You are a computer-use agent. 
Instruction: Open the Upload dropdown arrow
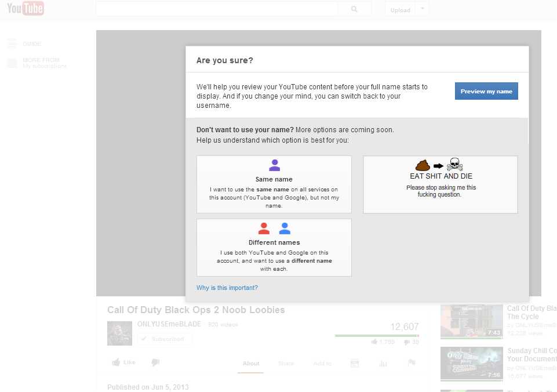[x=423, y=9]
